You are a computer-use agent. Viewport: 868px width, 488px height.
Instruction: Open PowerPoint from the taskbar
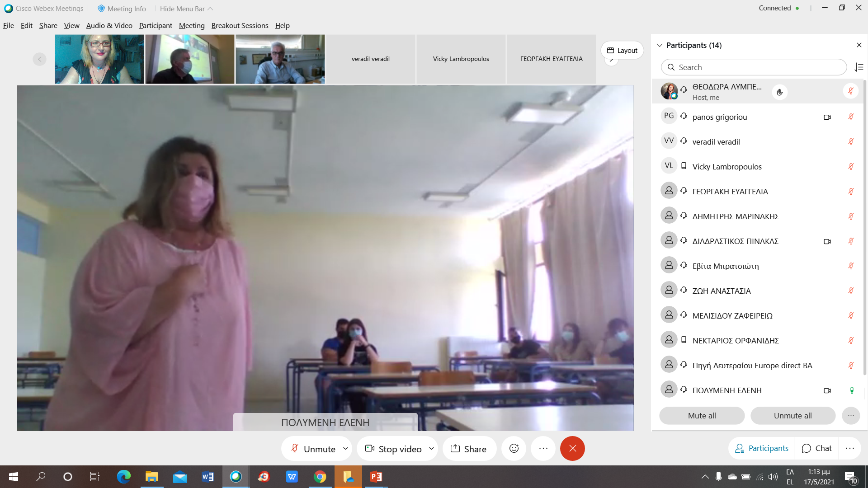(376, 477)
